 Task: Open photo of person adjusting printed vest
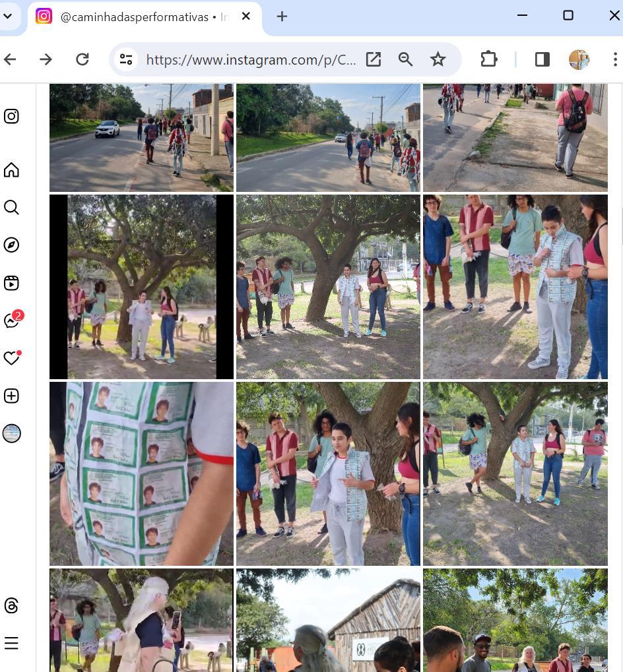(x=515, y=287)
